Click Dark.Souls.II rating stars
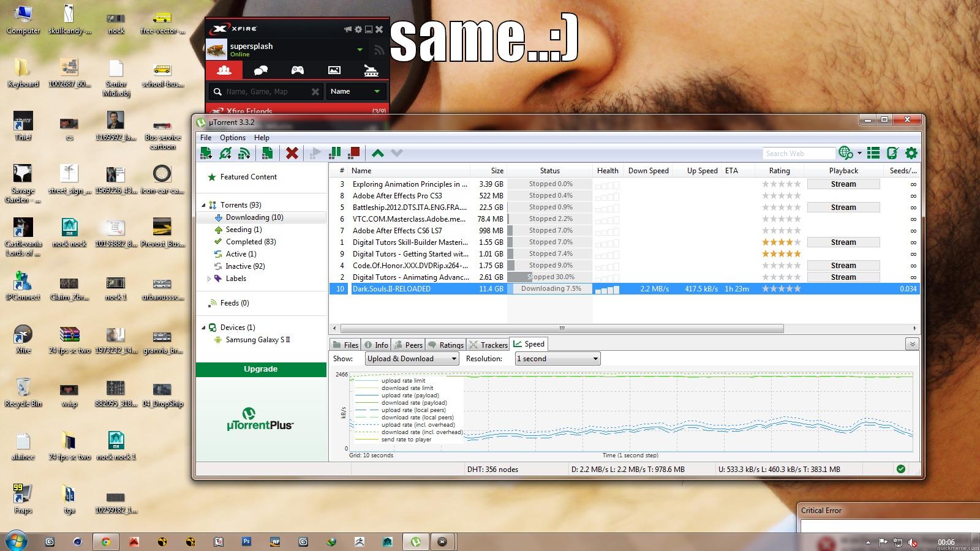Image resolution: width=980 pixels, height=551 pixels. (781, 288)
